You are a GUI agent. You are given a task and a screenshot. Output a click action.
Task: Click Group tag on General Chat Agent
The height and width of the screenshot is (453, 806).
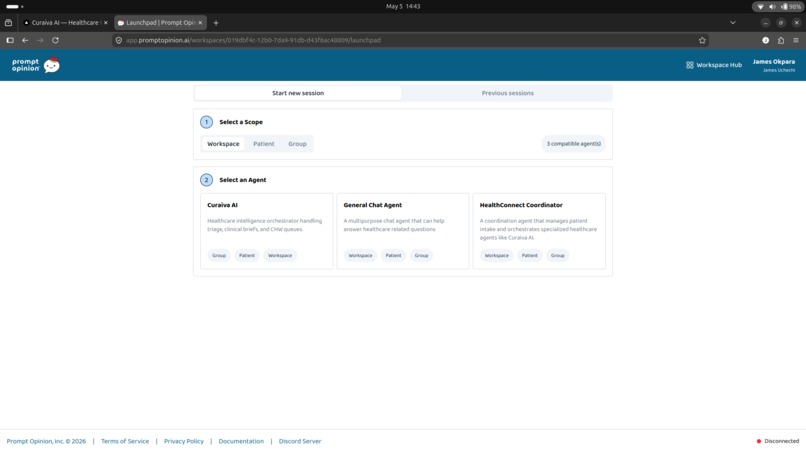click(422, 256)
